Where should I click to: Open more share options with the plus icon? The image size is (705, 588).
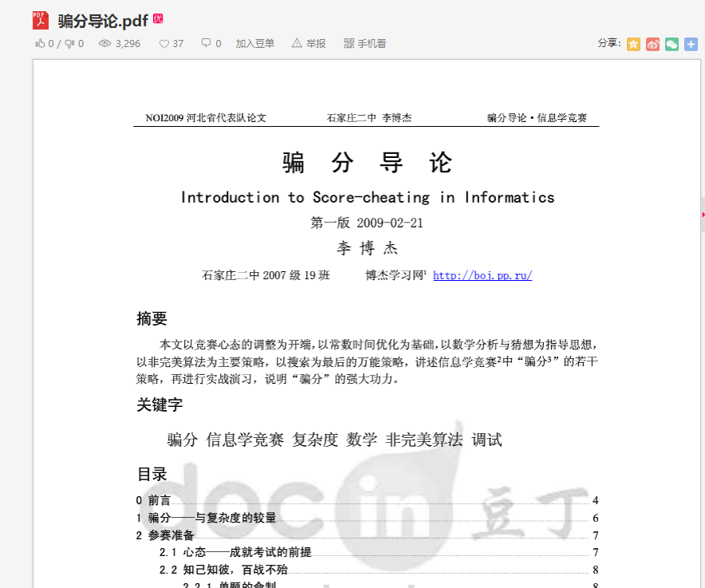coord(692,44)
